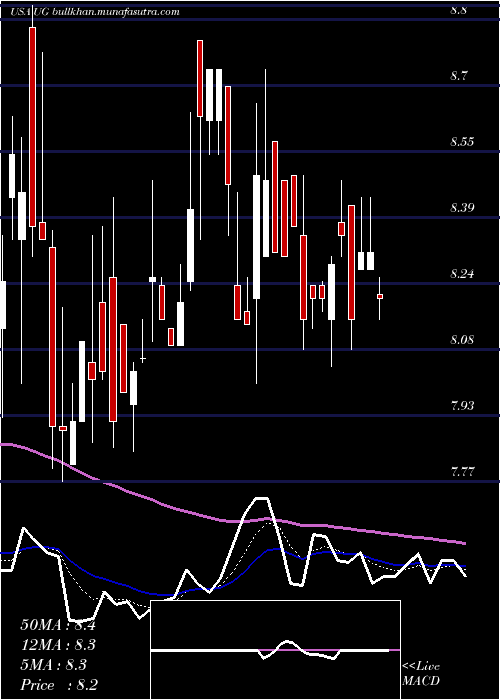Screen dimensions: 500x700
Task: Click the <<Live MACD label
Action: [421, 674]
